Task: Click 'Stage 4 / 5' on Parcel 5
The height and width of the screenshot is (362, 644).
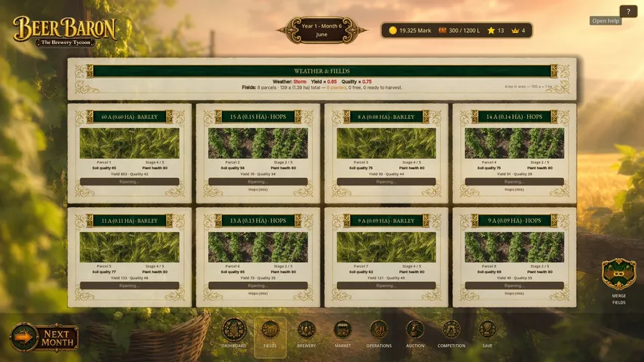Action: [x=154, y=266]
